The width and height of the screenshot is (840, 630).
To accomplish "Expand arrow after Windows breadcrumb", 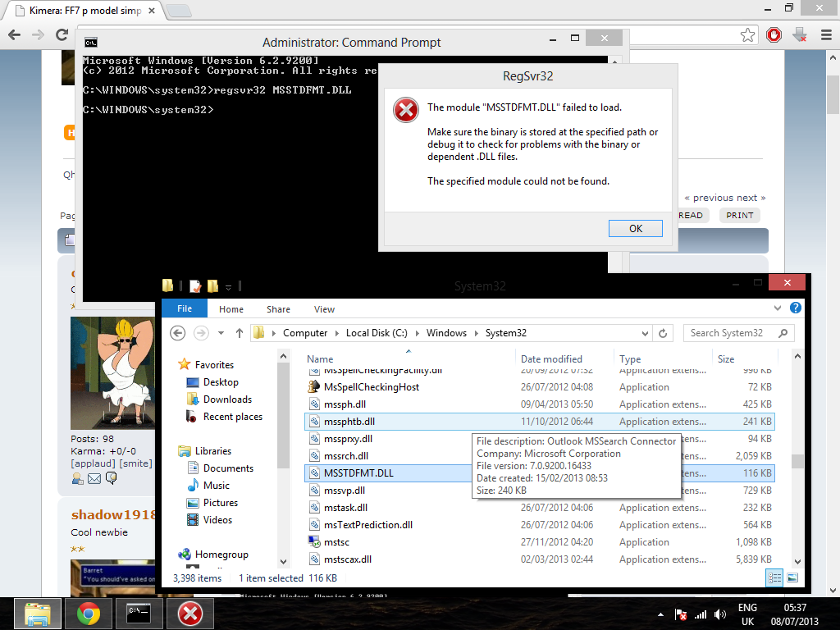I will 476,333.
